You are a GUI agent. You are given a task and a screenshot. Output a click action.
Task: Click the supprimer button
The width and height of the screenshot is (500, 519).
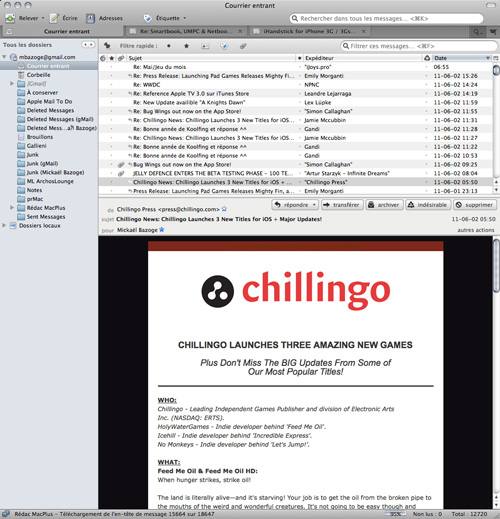[x=475, y=205]
